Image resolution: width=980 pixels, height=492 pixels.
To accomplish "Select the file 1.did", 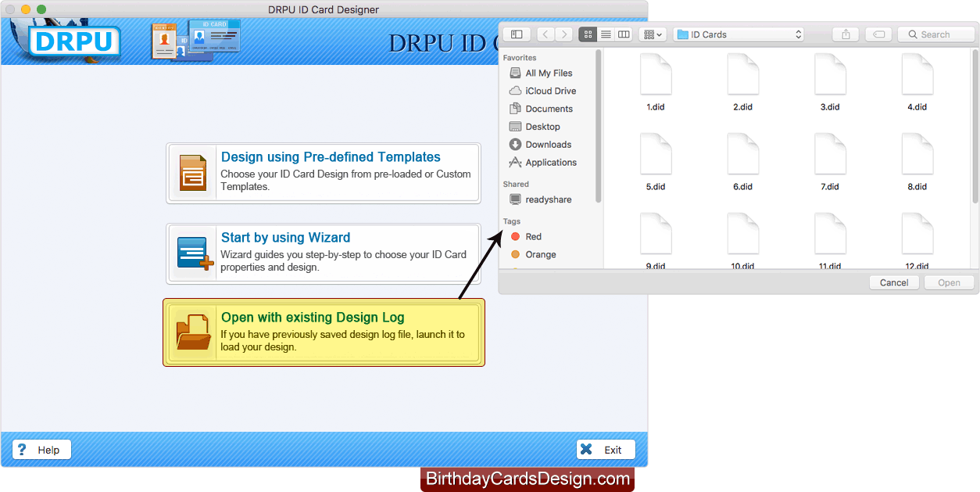I will 656,82.
